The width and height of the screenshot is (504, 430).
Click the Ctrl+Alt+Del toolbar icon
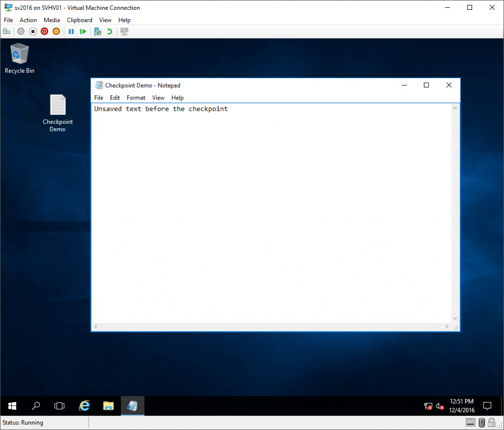click(7, 32)
